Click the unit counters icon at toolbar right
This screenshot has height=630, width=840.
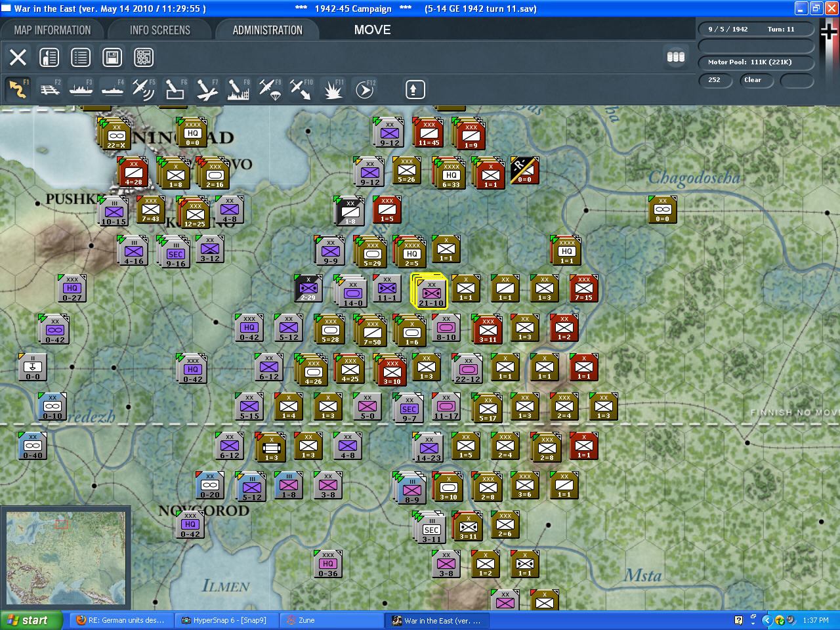click(676, 57)
